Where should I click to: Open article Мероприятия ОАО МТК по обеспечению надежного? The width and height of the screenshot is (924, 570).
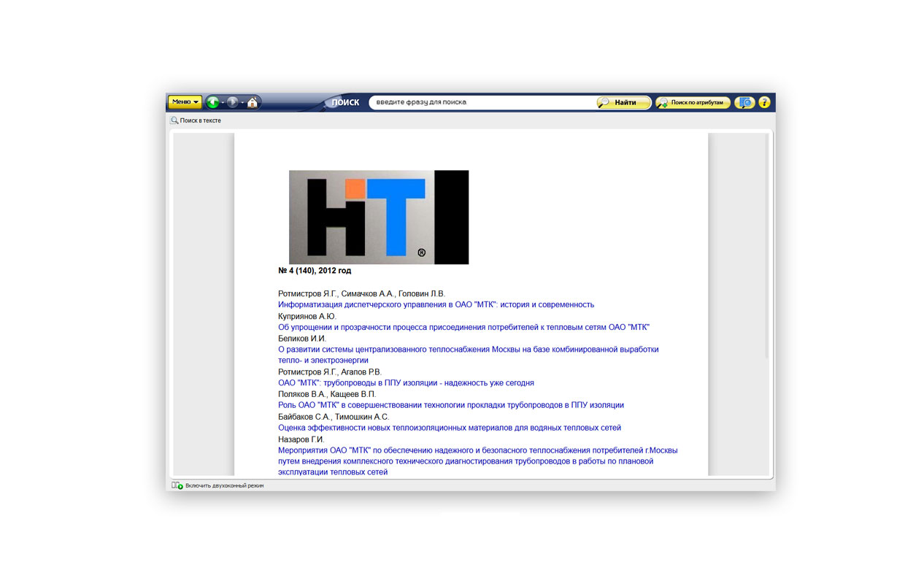pyautogui.click(x=478, y=461)
